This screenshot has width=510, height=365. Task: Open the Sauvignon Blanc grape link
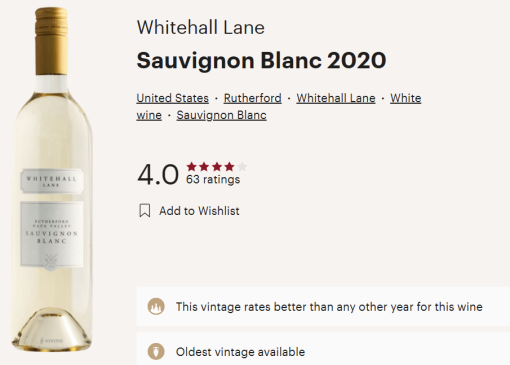(222, 115)
